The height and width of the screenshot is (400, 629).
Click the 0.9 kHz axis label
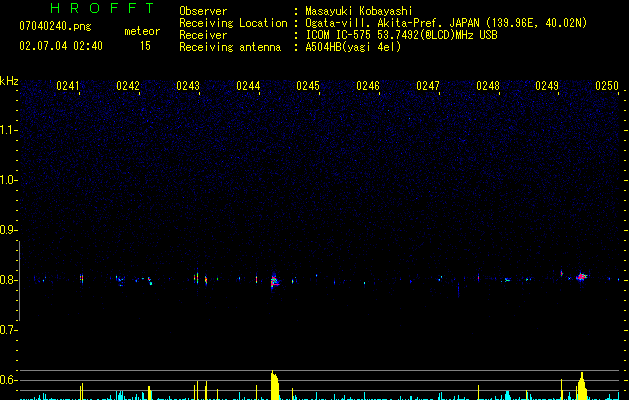(x=8, y=230)
